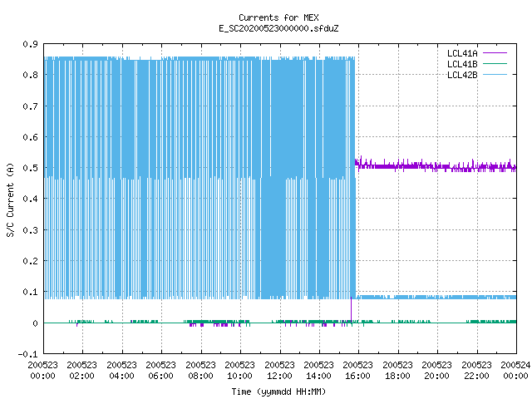
Task: Click the x-axis label "Time (yymmdd HH:MM)"
Action: click(x=278, y=392)
